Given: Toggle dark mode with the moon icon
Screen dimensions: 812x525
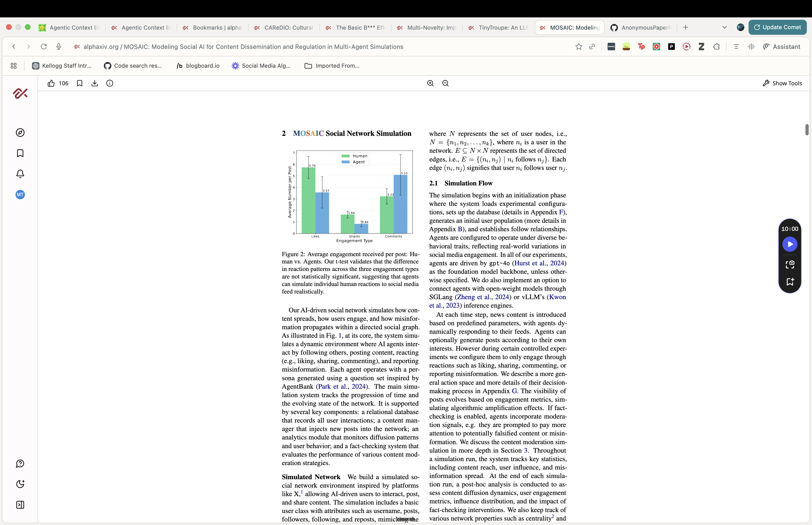Looking at the screenshot, I should 20,484.
